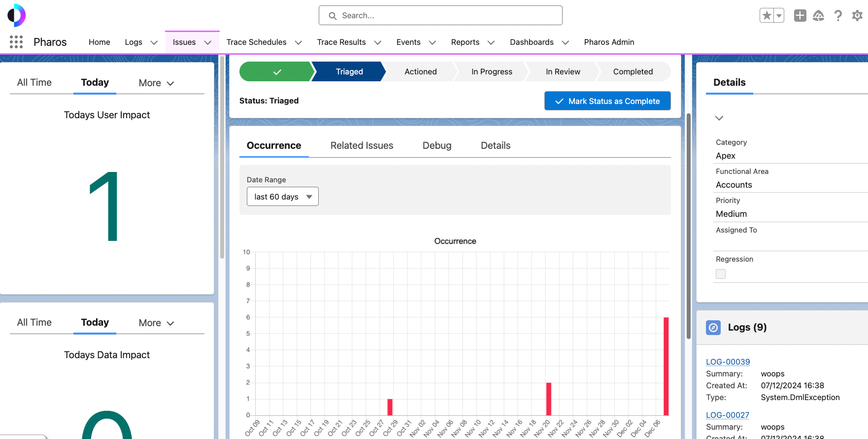The image size is (868, 439).
Task: Open Global Actions plus icon
Action: click(800, 16)
